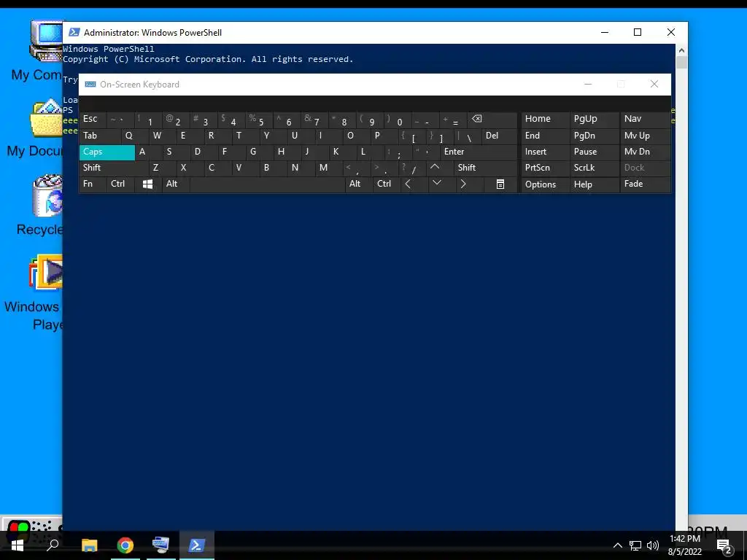Image resolution: width=747 pixels, height=560 pixels.
Task: Open network status tray icon
Action: pyautogui.click(x=635, y=545)
